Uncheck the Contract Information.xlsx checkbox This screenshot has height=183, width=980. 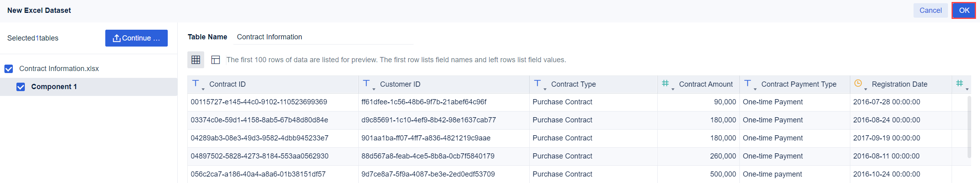coord(9,69)
